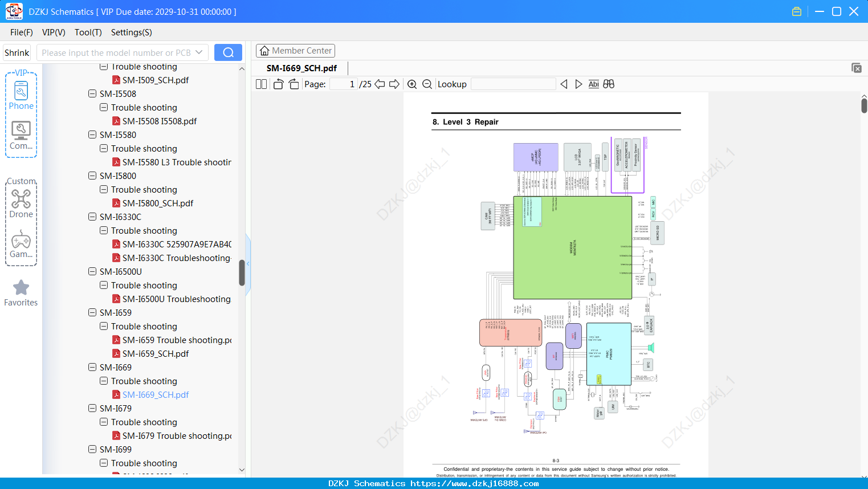Open the Tool(T) menu

pos(88,32)
